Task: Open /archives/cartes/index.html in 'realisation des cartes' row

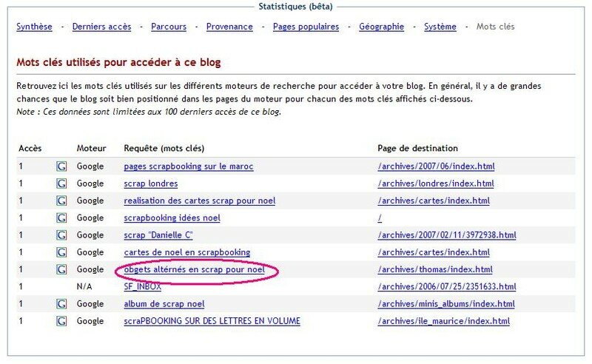Action: tap(434, 200)
